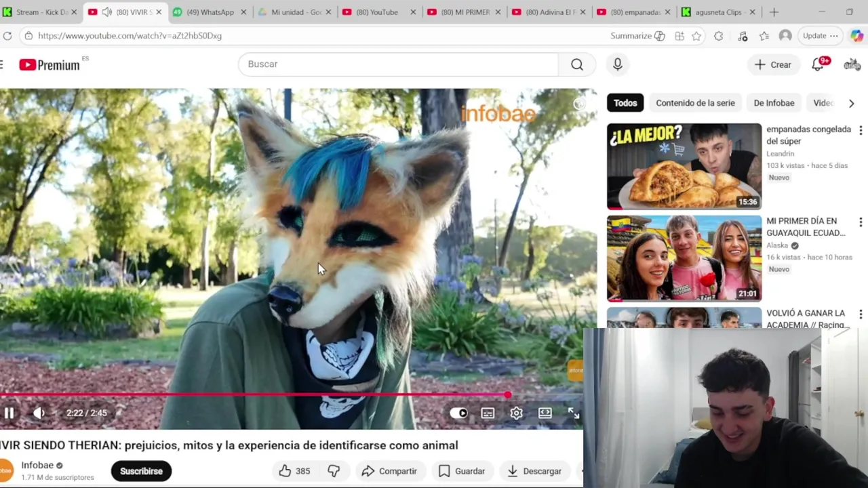Close the WhatsApp browser tab
This screenshot has height=488, width=868.
(x=243, y=12)
